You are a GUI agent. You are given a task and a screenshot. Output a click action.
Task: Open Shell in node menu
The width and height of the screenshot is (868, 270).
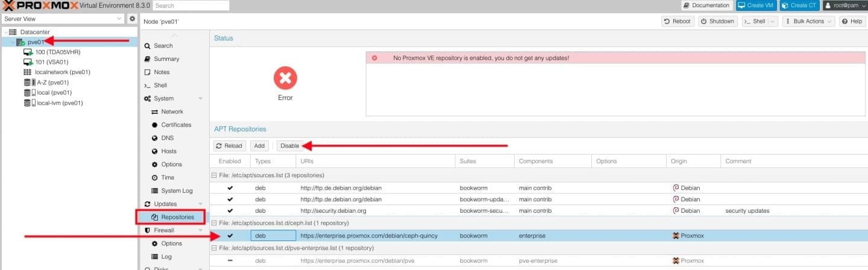click(160, 86)
